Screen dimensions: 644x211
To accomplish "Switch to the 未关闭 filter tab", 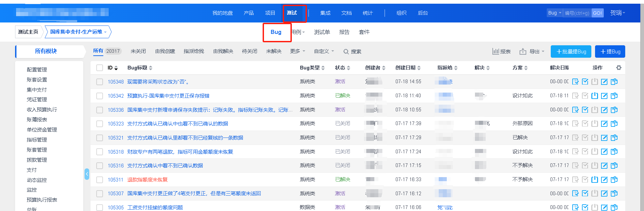I will coord(138,51).
